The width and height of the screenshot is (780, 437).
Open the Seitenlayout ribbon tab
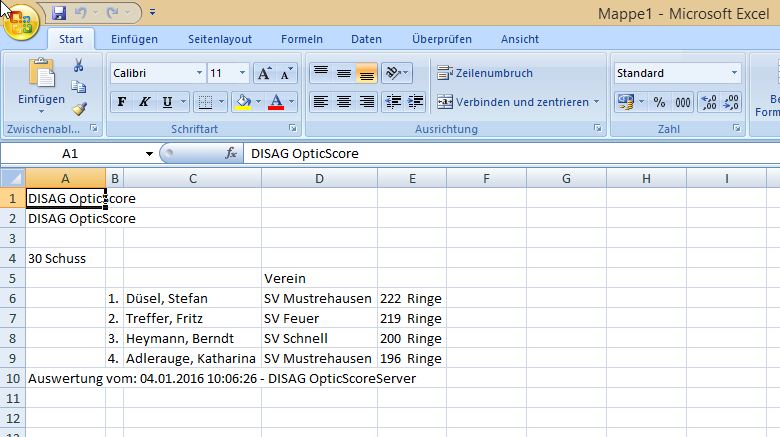[x=220, y=39]
